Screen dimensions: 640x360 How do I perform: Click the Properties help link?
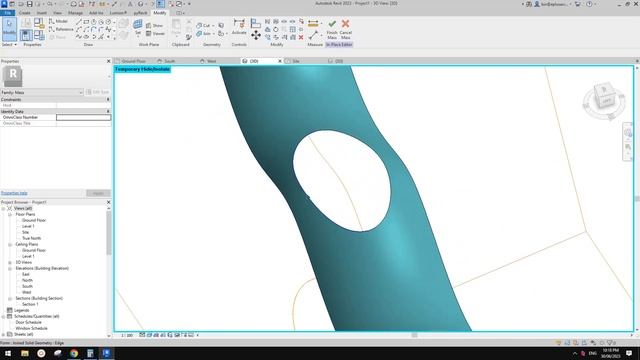pyautogui.click(x=14, y=193)
